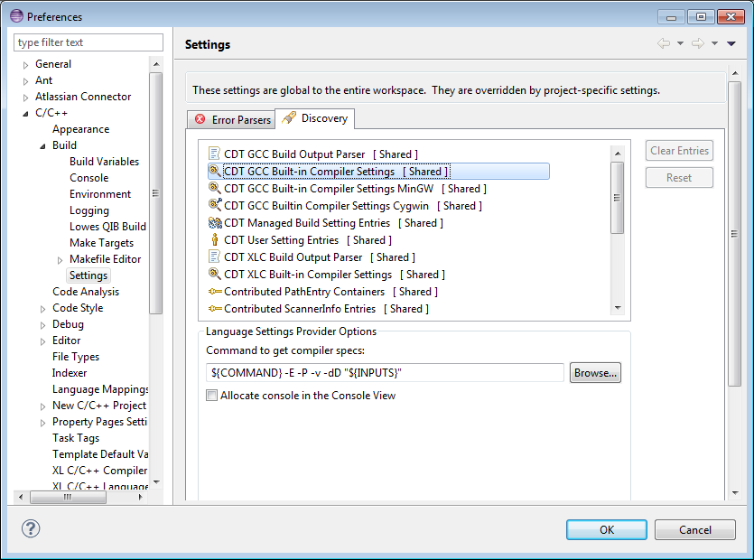The image size is (754, 560).
Task: Select the Discovery tab
Action: pos(315,118)
